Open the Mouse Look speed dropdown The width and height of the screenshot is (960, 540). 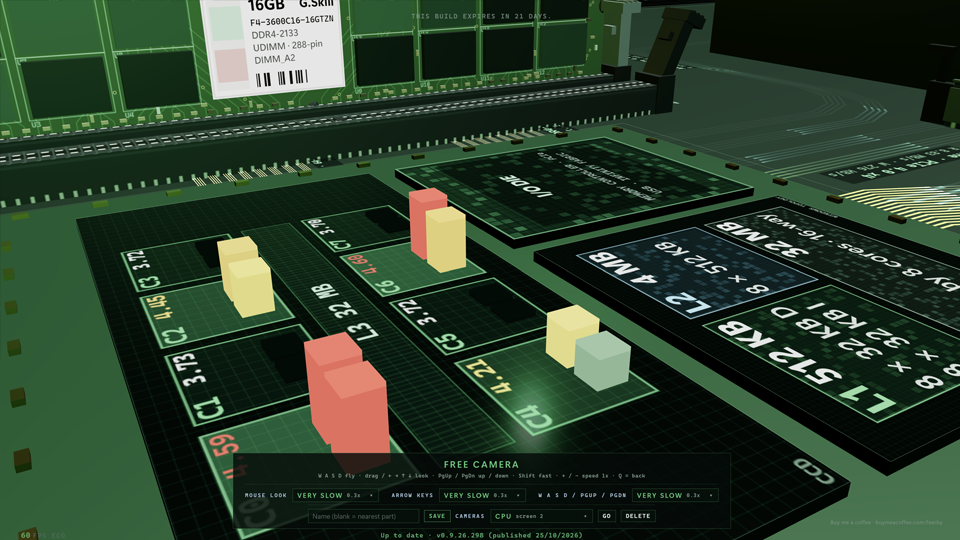335,495
